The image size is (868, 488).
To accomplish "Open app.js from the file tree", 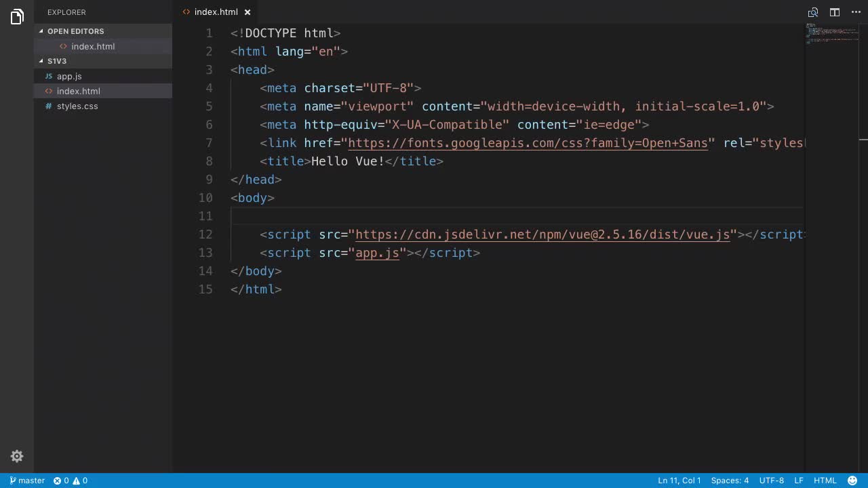I will point(69,77).
